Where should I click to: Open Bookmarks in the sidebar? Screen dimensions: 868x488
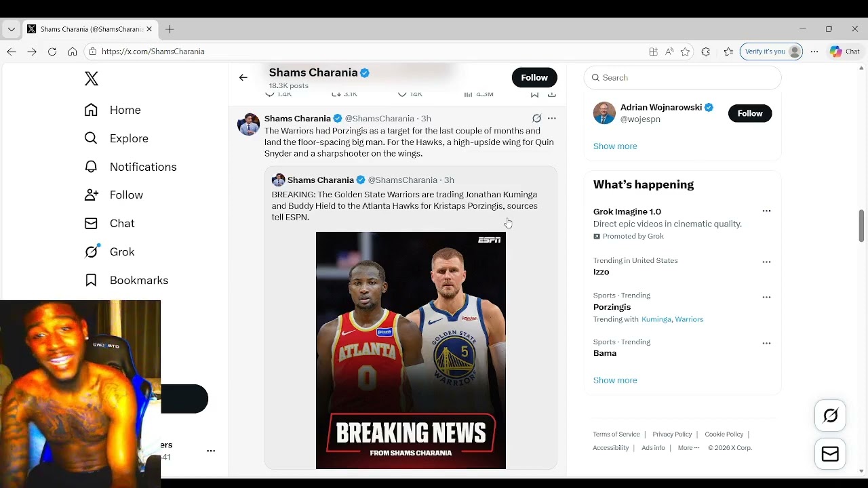(126, 281)
